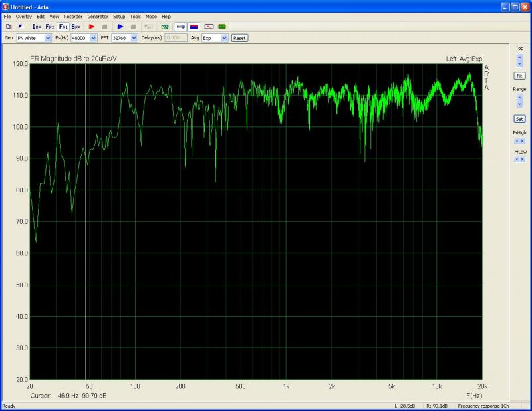
Task: Switch to FR2 dual-channel frequency response mode
Action: click(50, 27)
